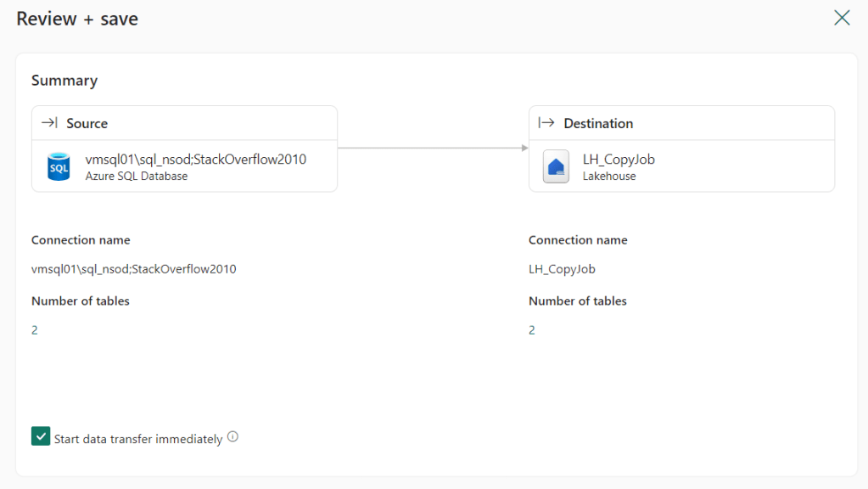Click LH_CopyJob name in Destination card
Screen dimensions: 868x489
pos(619,159)
